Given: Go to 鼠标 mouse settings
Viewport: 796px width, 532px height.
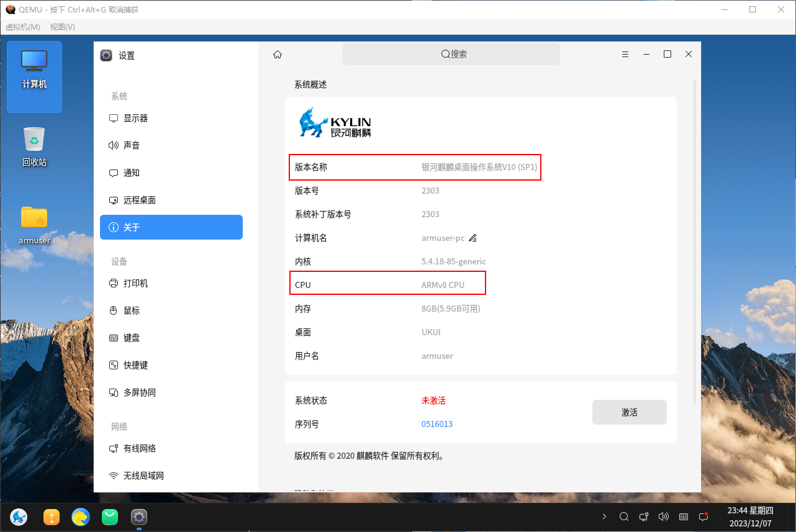Looking at the screenshot, I should 171,310.
